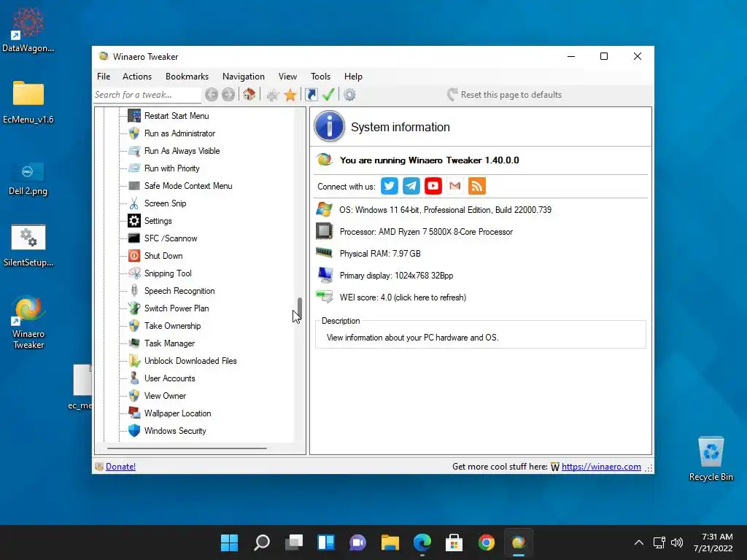This screenshot has width=747, height=560.
Task: Click the Speech Recognition microphone icon
Action: click(134, 291)
